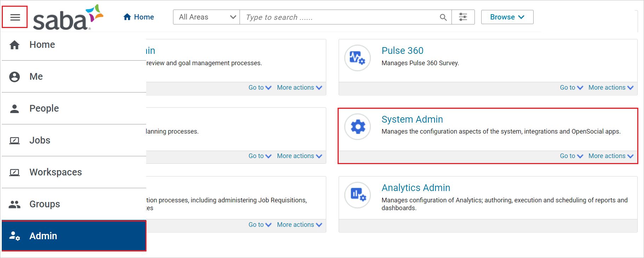Click the People person icon
The height and width of the screenshot is (258, 644).
pos(15,109)
